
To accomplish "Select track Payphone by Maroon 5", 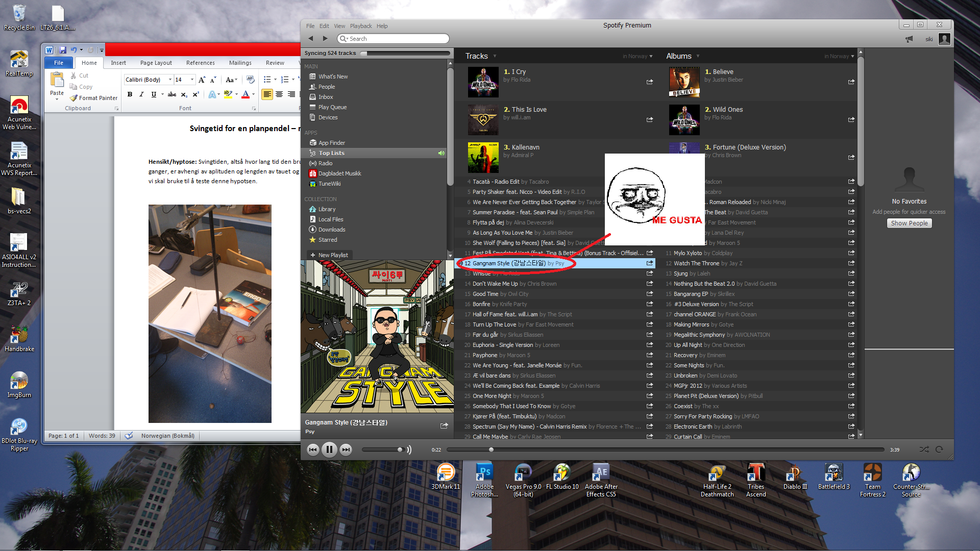I will click(554, 355).
